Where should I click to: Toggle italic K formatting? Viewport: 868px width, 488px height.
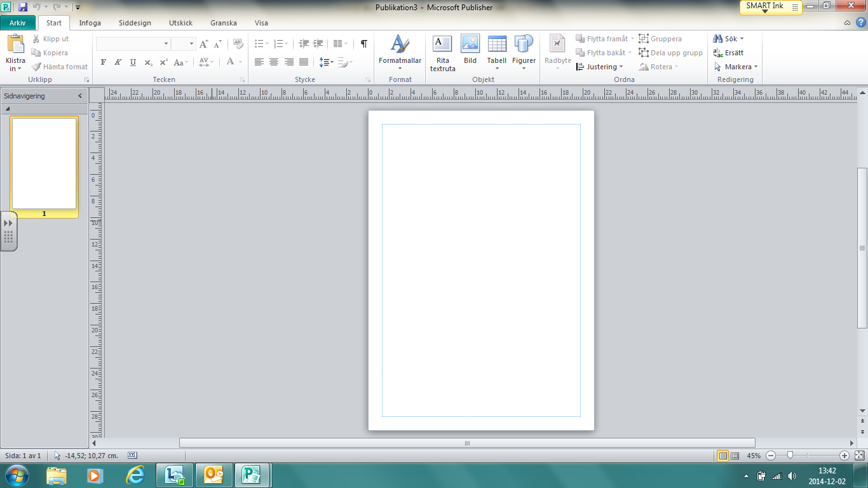(x=118, y=62)
